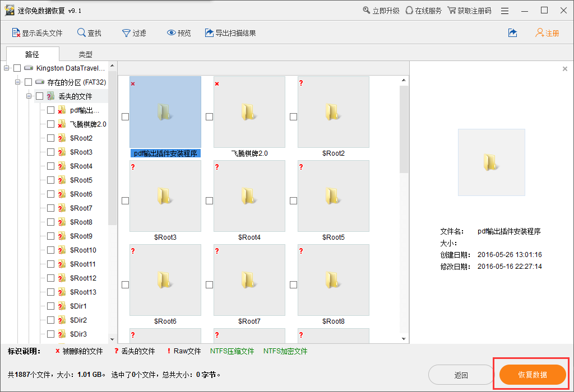Check the $Root3 checkbox in the tree
This screenshot has height=392, width=574.
51,152
